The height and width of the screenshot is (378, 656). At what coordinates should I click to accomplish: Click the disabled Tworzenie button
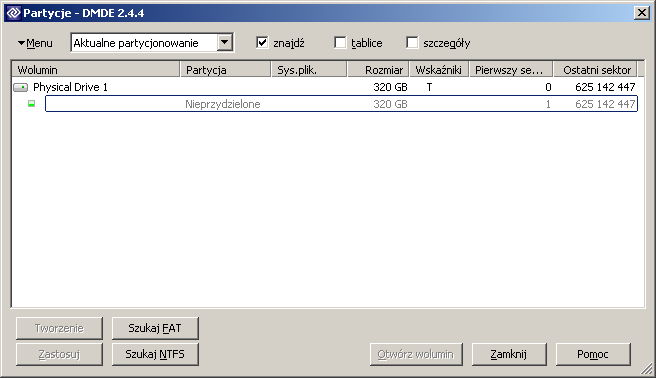[59, 328]
